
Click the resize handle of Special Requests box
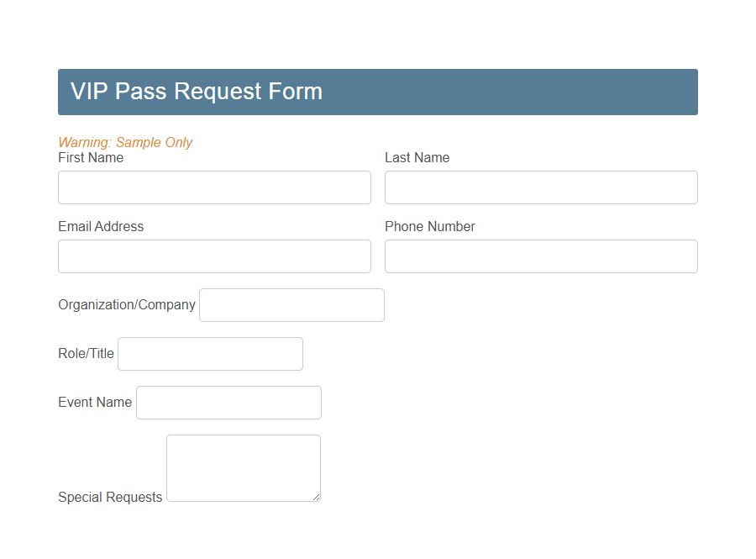[318, 498]
